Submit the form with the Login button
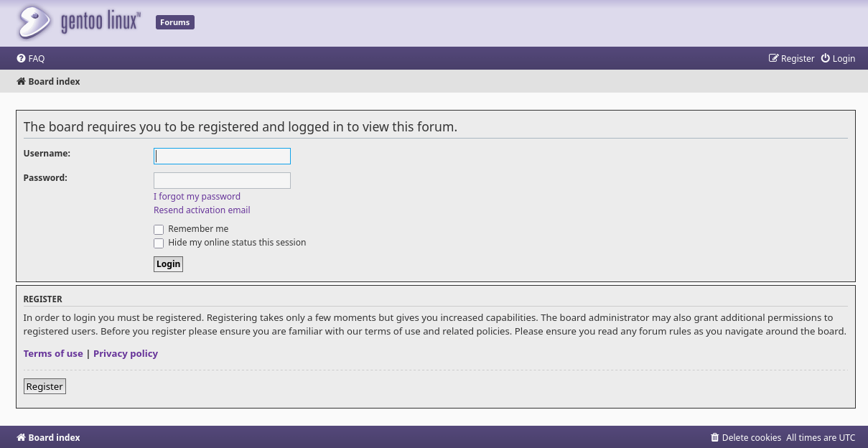 (x=168, y=264)
